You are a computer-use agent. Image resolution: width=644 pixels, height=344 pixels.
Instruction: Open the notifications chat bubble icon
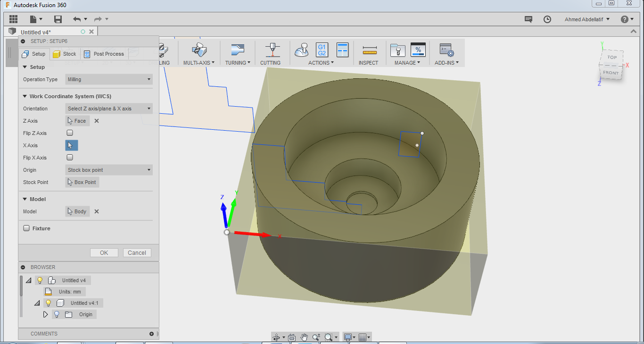[x=528, y=19]
